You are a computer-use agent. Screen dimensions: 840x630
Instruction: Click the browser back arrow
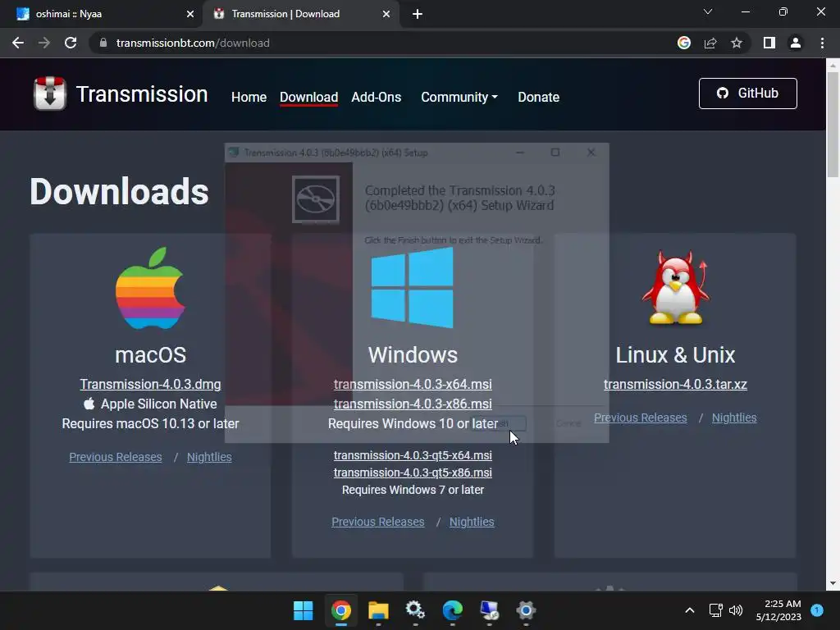18,43
